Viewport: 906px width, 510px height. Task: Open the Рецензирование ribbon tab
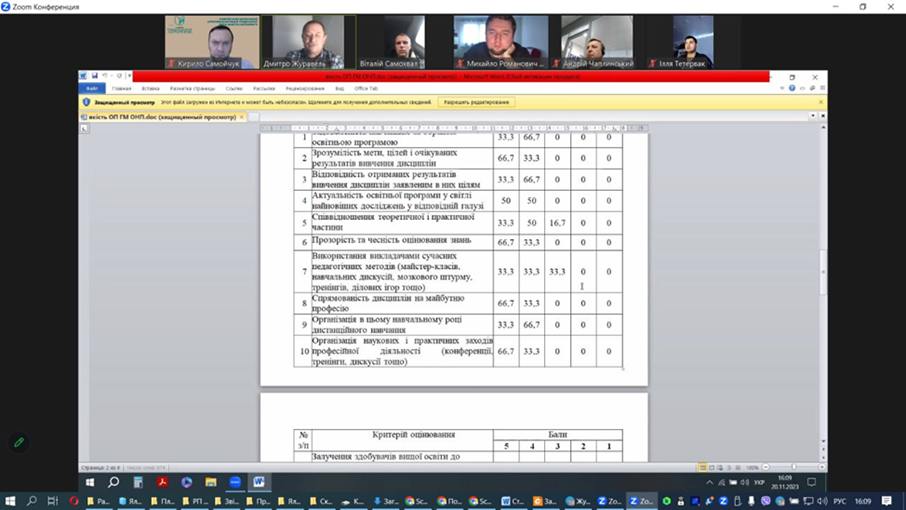pos(305,88)
